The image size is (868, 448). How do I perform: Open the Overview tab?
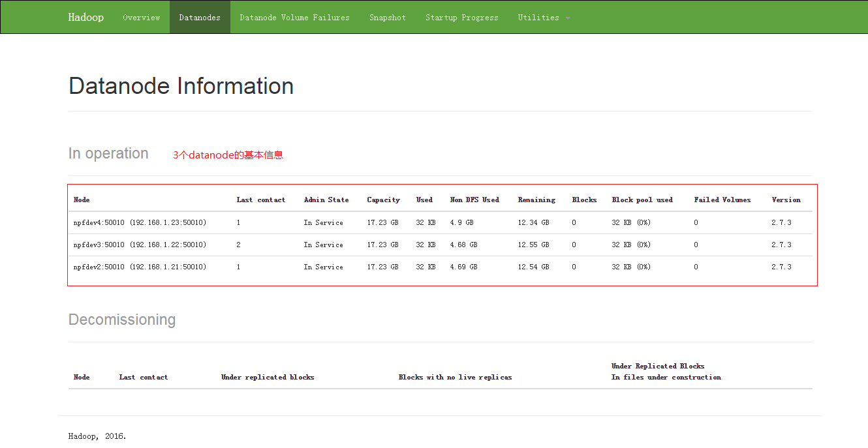tap(141, 18)
